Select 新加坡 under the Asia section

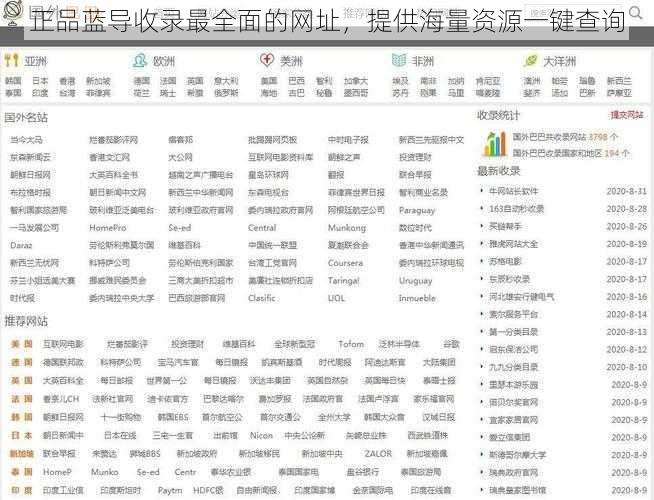(98, 81)
